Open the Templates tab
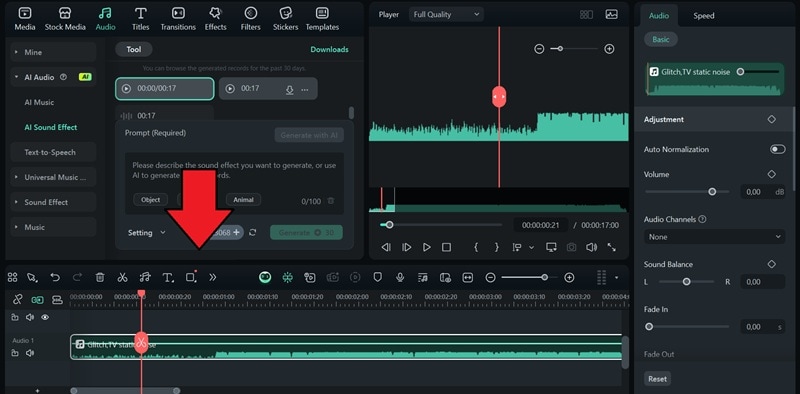The height and width of the screenshot is (394, 800). 322,19
